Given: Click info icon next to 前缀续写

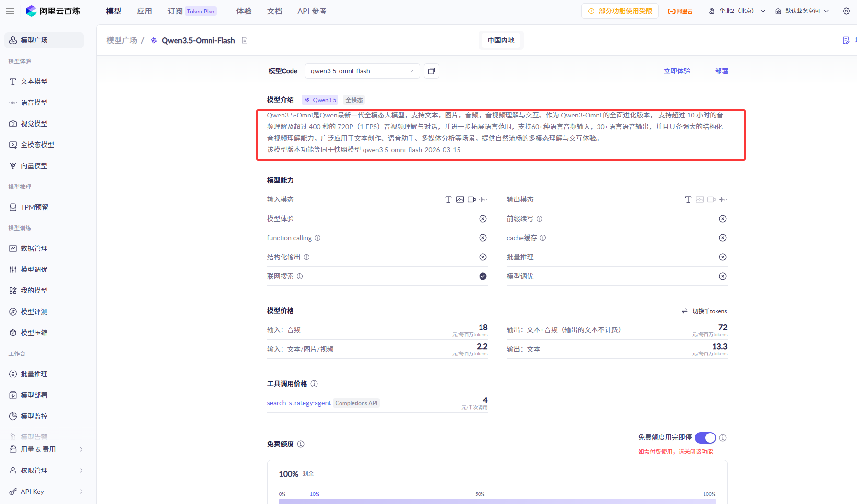Looking at the screenshot, I should (540, 219).
